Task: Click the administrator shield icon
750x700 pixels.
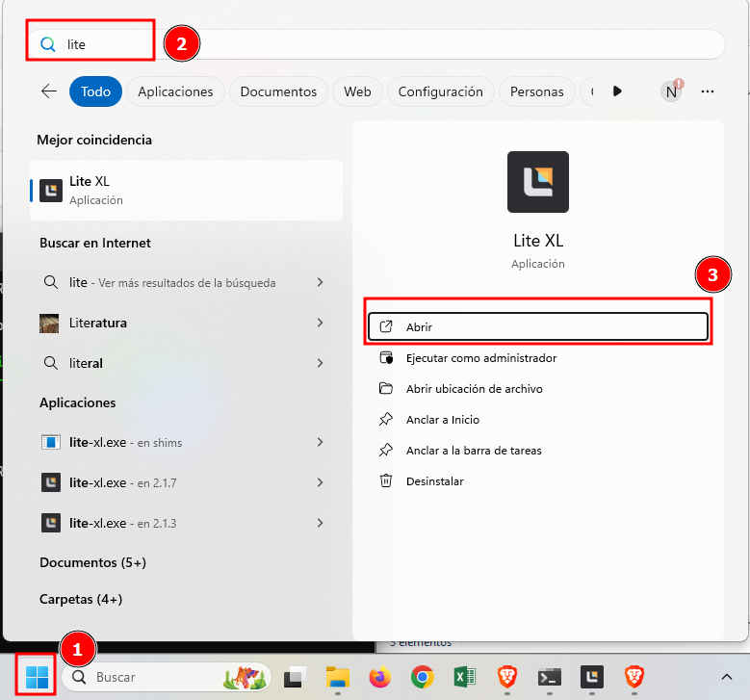Action: (386, 358)
